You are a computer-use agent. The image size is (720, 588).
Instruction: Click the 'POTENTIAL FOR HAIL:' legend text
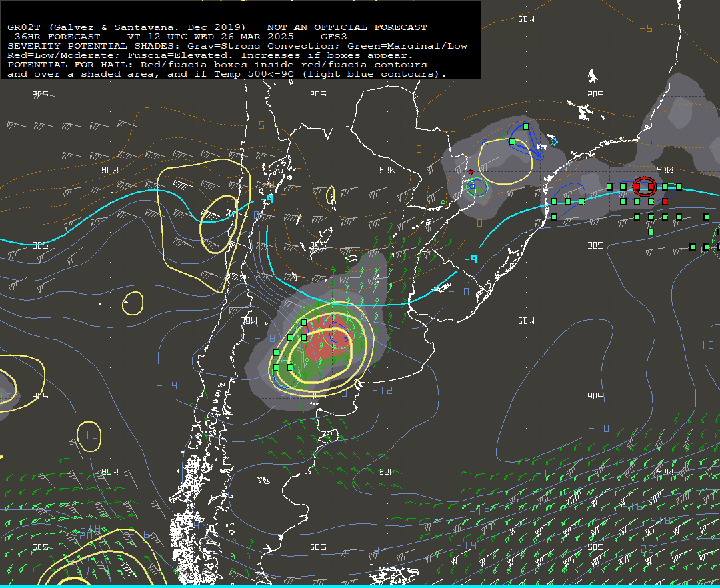[x=70, y=65]
